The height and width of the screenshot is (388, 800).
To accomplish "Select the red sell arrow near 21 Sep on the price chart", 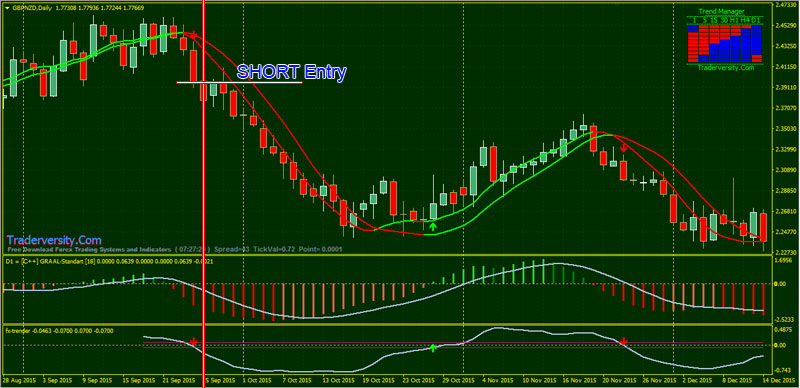I will [x=194, y=34].
